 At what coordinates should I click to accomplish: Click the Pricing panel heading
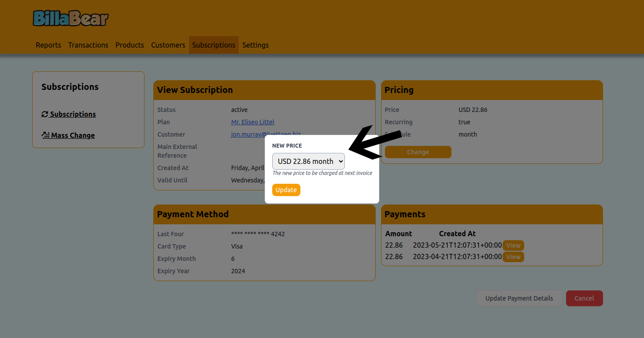click(x=399, y=90)
